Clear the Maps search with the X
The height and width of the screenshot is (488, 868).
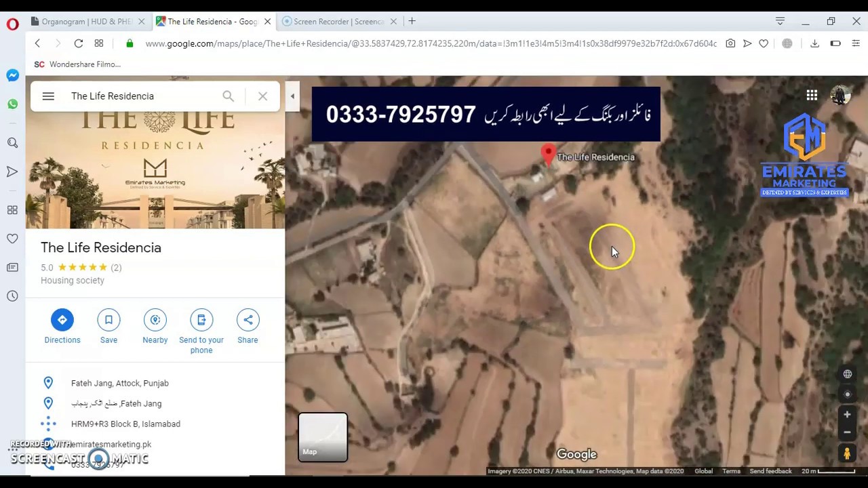tap(262, 96)
